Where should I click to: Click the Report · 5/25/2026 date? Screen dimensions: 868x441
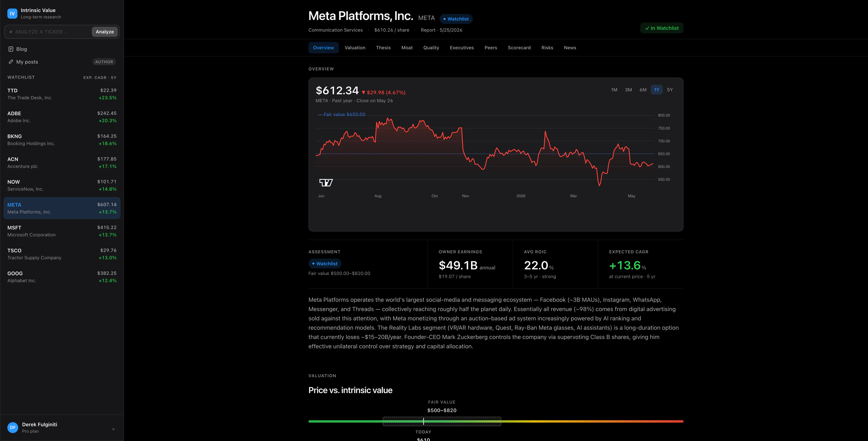pyautogui.click(x=441, y=30)
